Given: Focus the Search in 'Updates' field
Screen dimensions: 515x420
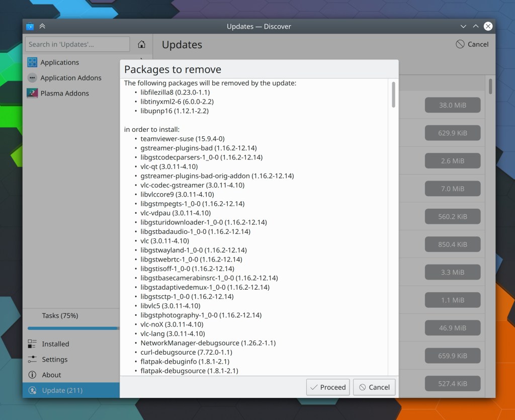Looking at the screenshot, I should (x=77, y=44).
